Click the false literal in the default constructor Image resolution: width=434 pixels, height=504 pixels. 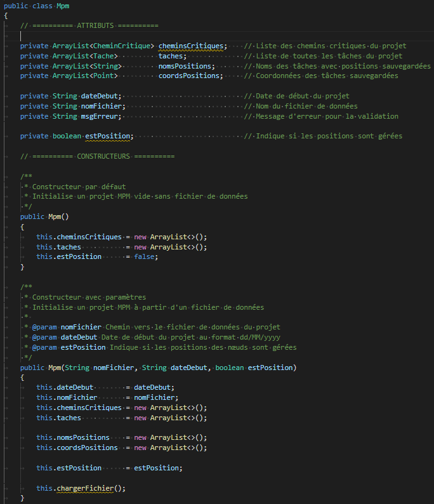click(146, 256)
